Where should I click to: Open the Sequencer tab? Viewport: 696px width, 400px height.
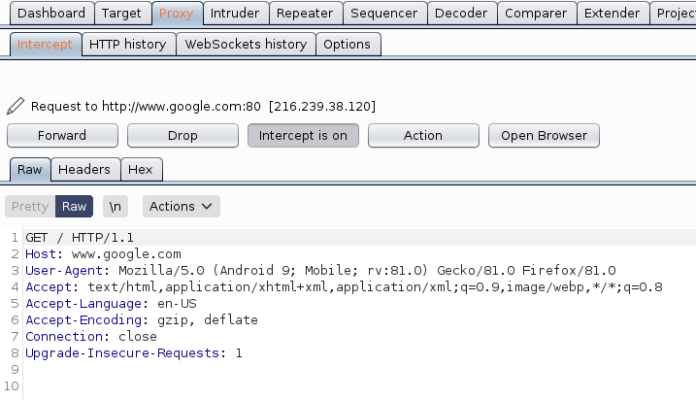pyautogui.click(x=384, y=13)
